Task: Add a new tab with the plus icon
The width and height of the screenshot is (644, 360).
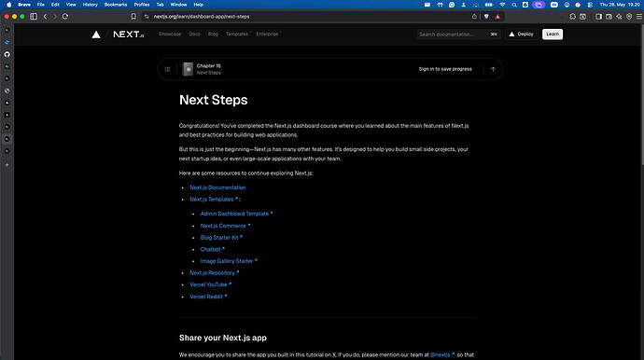Action: [x=7, y=164]
